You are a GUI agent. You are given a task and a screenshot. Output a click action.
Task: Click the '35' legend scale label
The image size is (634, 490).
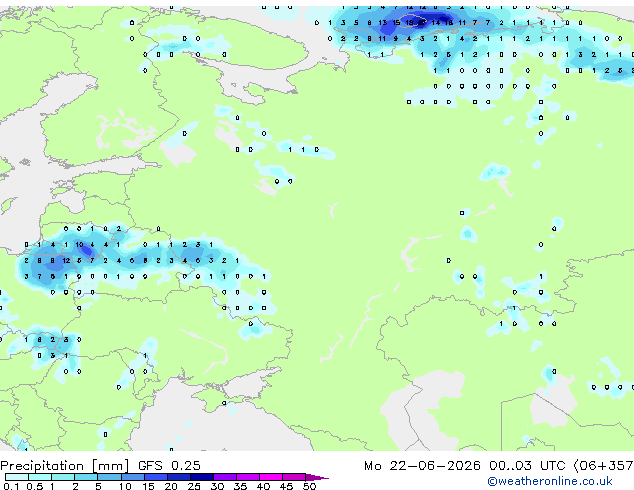coord(240,486)
